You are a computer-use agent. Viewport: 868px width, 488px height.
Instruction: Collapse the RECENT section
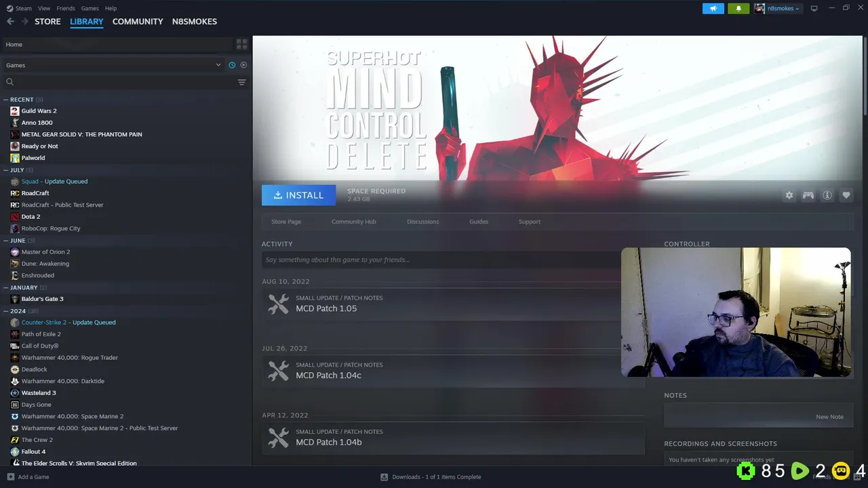pyautogui.click(x=6, y=100)
